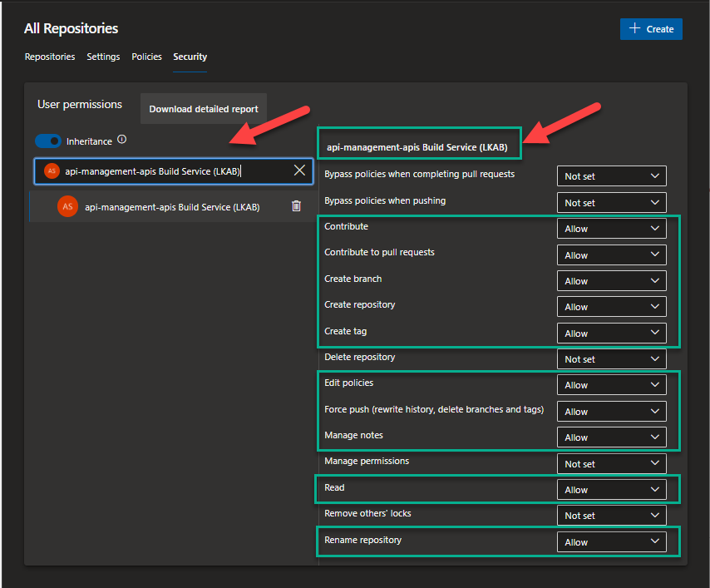Screen dimensions: 710x588
Task: Open the Contribute permission dropdown
Action: point(611,228)
